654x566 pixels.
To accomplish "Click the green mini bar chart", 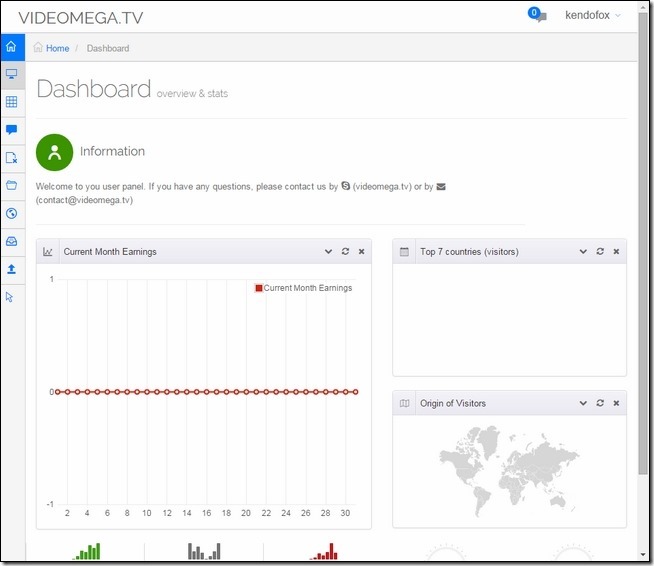I will 87,551.
